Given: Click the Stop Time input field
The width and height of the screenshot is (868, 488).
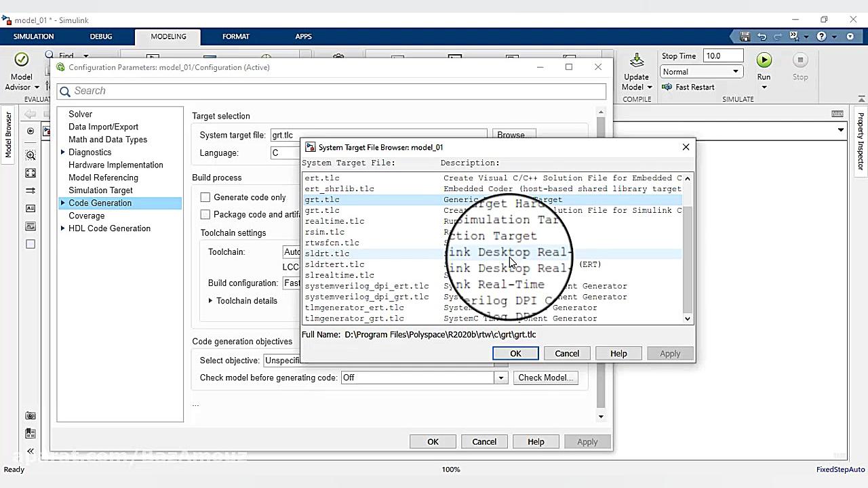Looking at the screenshot, I should [x=723, y=56].
